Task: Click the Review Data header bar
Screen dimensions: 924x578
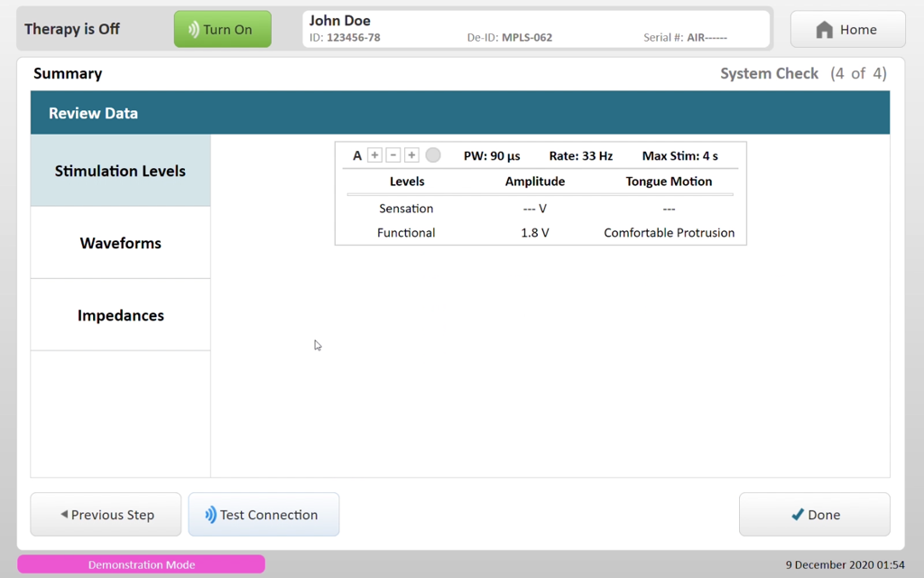Action: coord(460,113)
